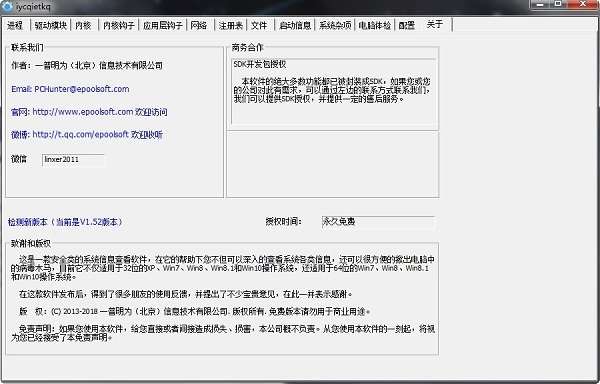Open the 内核钩子 tab
Screen dimensions: 600x384
(118, 25)
